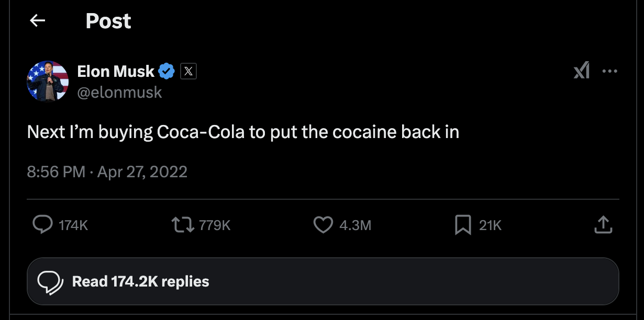644x320 pixels.
Task: Click the 779K repost count
Action: [215, 225]
